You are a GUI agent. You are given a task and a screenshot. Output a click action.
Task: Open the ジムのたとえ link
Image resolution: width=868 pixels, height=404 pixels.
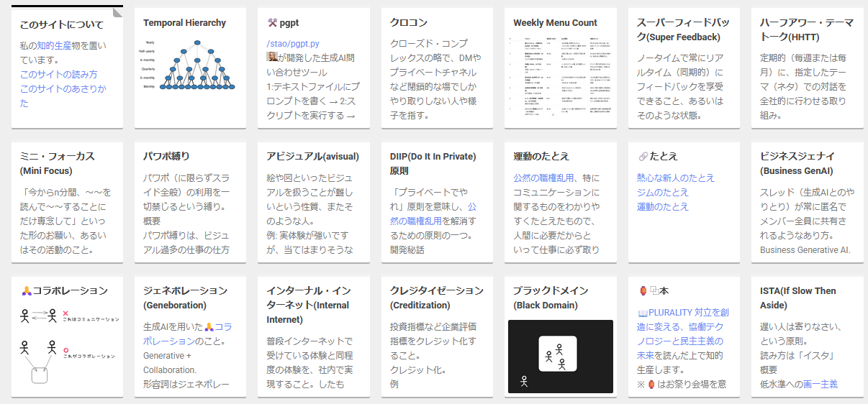click(663, 192)
